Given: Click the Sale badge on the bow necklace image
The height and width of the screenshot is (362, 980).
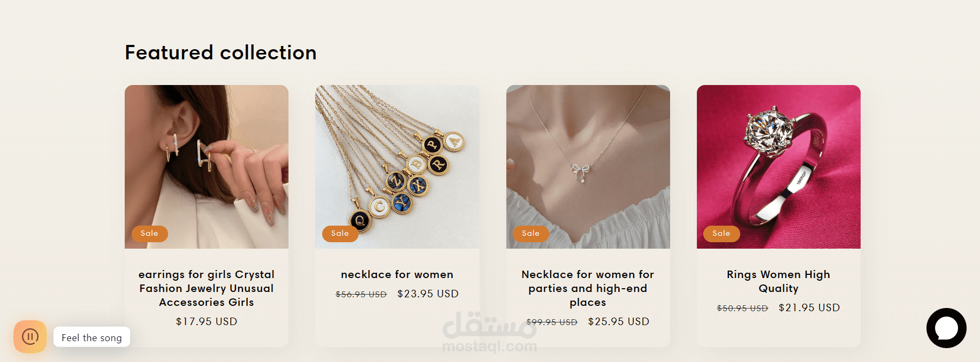Looking at the screenshot, I should [531, 234].
